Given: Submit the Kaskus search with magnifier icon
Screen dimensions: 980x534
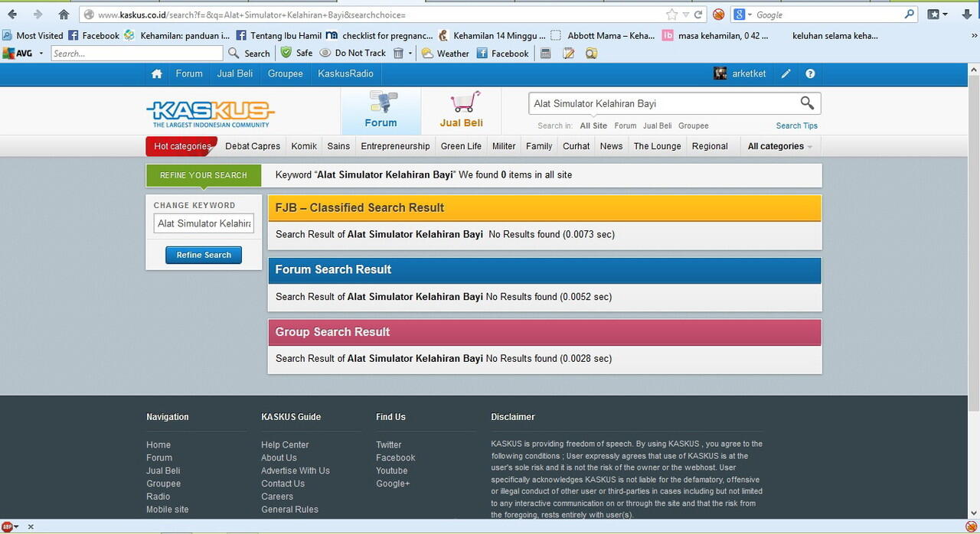Looking at the screenshot, I should click(x=807, y=103).
